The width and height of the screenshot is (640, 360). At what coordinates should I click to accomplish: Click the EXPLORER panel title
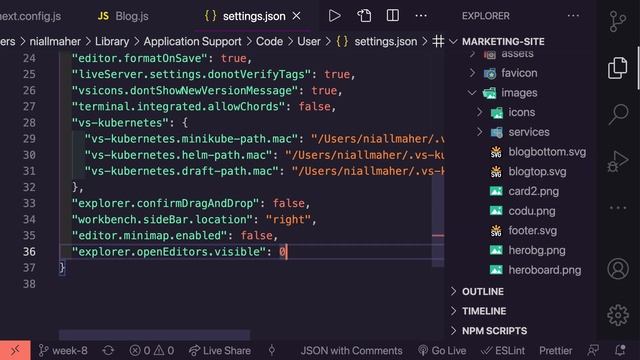click(x=486, y=16)
